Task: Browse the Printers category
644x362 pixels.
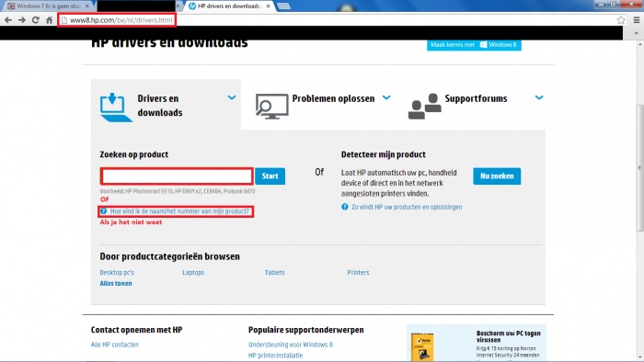Action: pos(358,272)
